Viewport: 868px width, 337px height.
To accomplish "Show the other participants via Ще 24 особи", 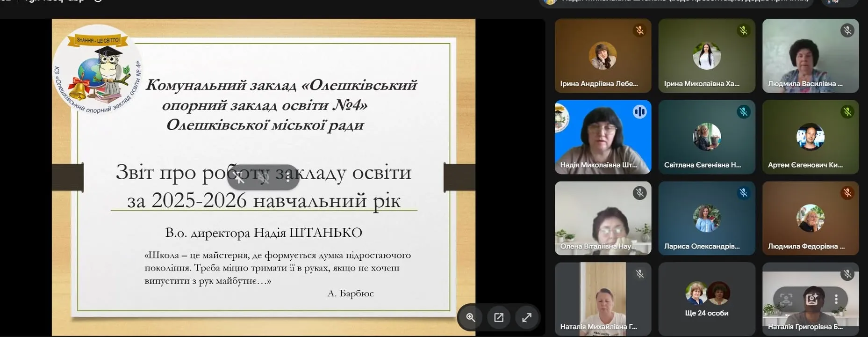I will [707, 299].
